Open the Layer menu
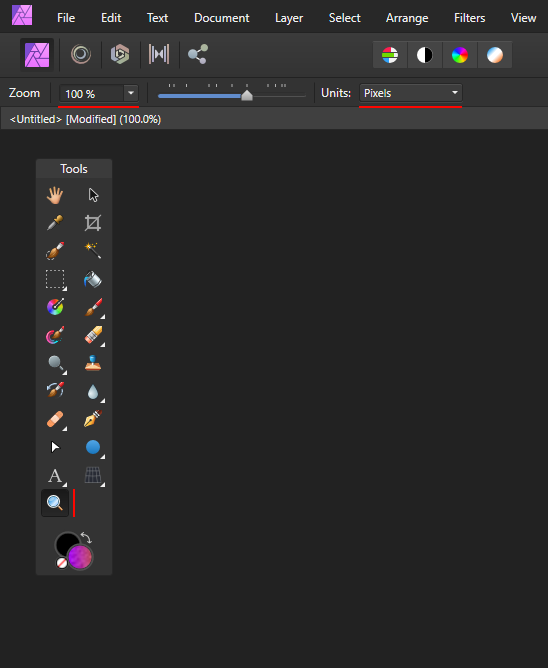 (x=289, y=18)
